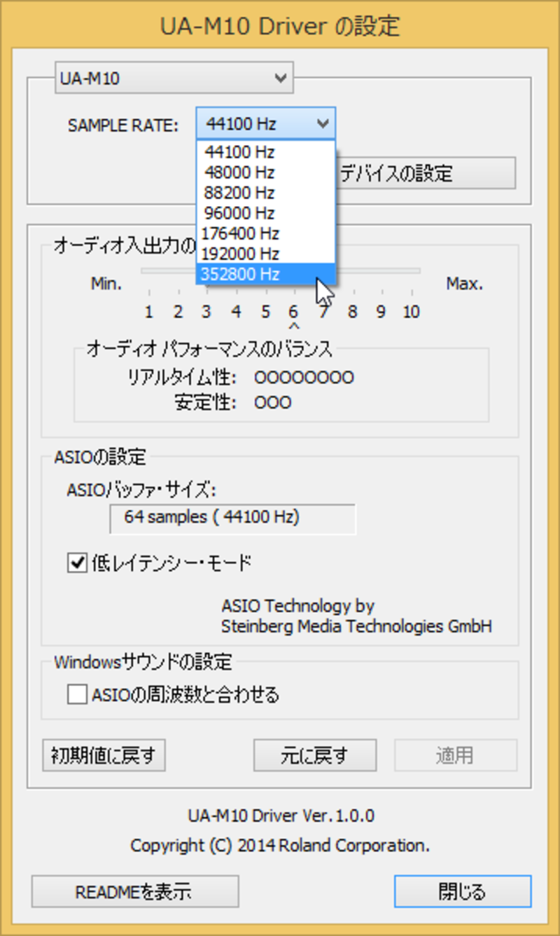Screen dimensions: 560x936
Task: Click the Steinberg Media Technologies GmbH text
Action: [x=356, y=626]
